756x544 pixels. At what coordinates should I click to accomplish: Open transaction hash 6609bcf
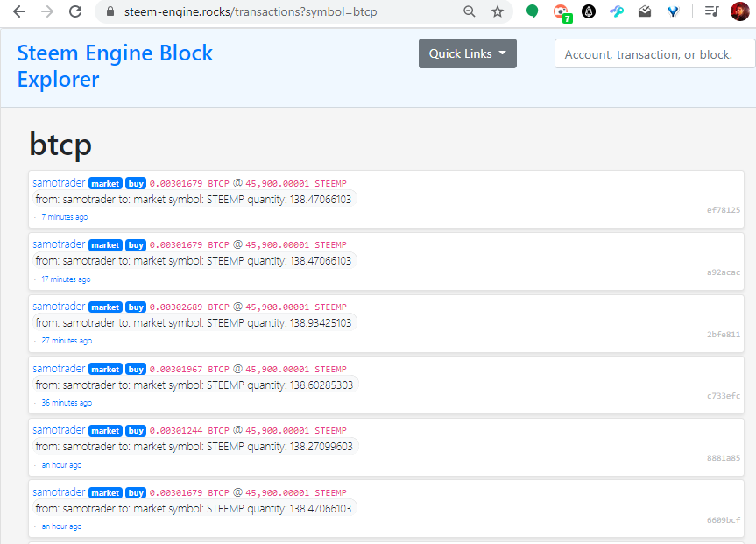(x=724, y=519)
